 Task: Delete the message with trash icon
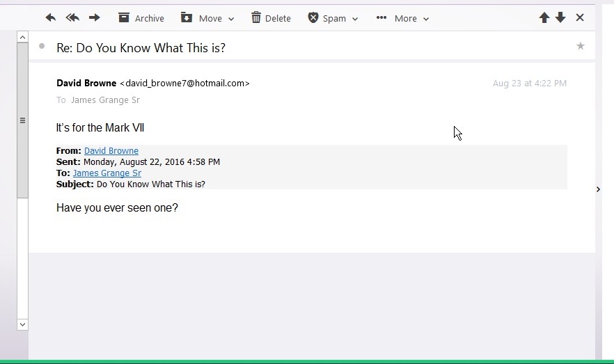tap(271, 18)
